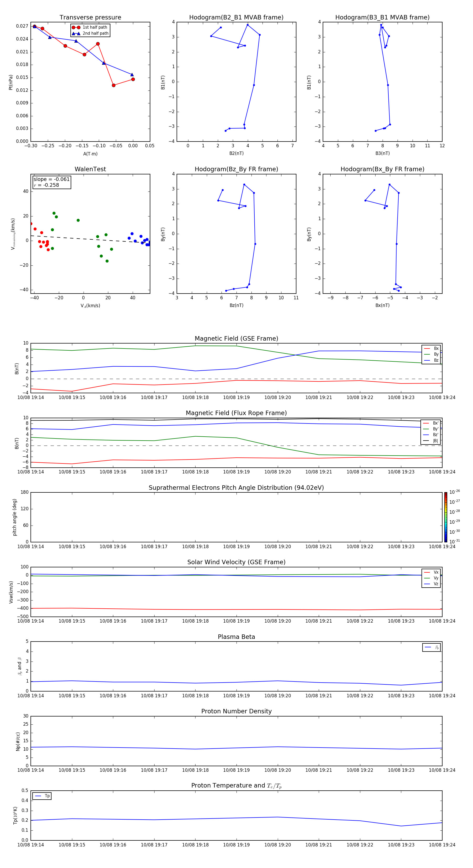Screen dimensions: 473x868
Task: Click the "Magnetic Field (GSE Frame)" title
Action: point(236,338)
